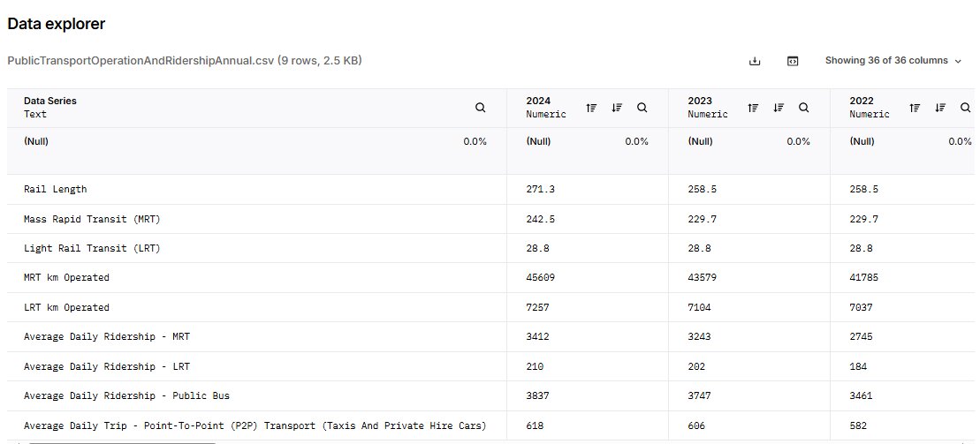Select Average Daily Ridership - Public Bus row
980x444 pixels.
(126, 395)
